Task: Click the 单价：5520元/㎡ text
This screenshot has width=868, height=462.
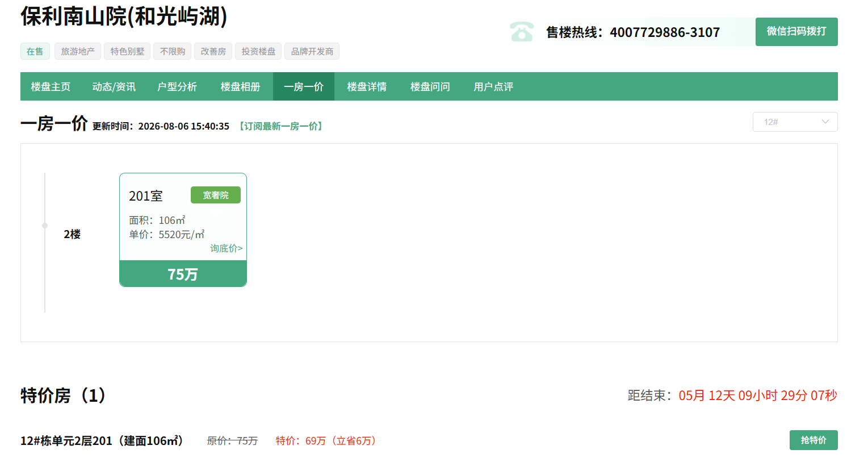Action: (167, 234)
